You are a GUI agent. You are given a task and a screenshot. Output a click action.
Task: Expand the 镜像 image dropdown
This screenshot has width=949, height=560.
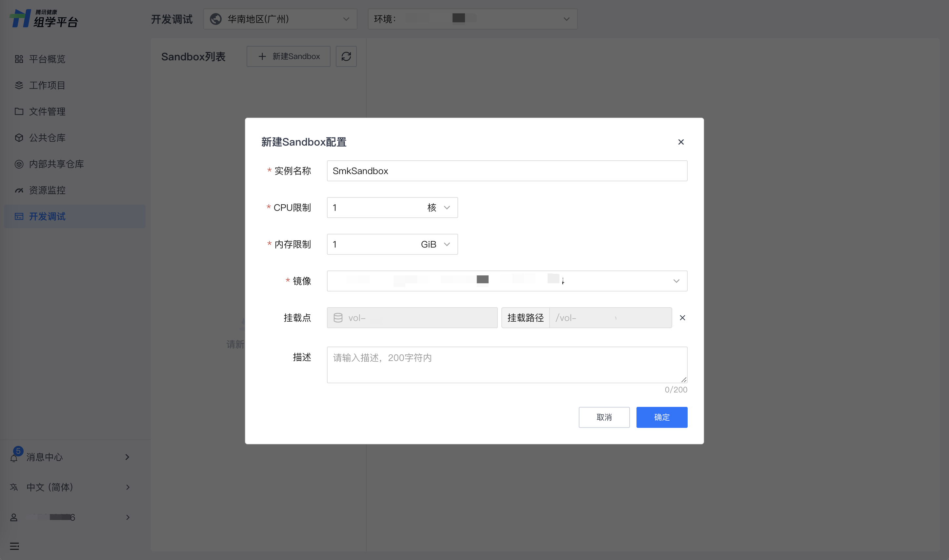pos(676,281)
